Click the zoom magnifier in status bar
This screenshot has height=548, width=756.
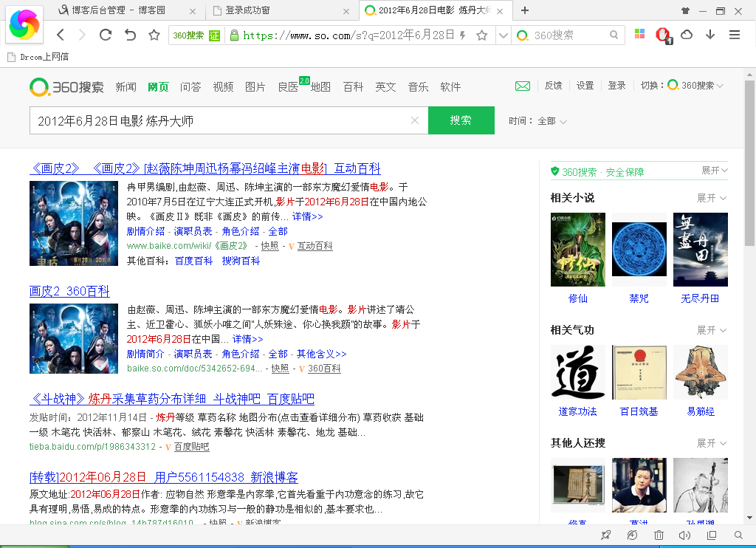click(738, 535)
